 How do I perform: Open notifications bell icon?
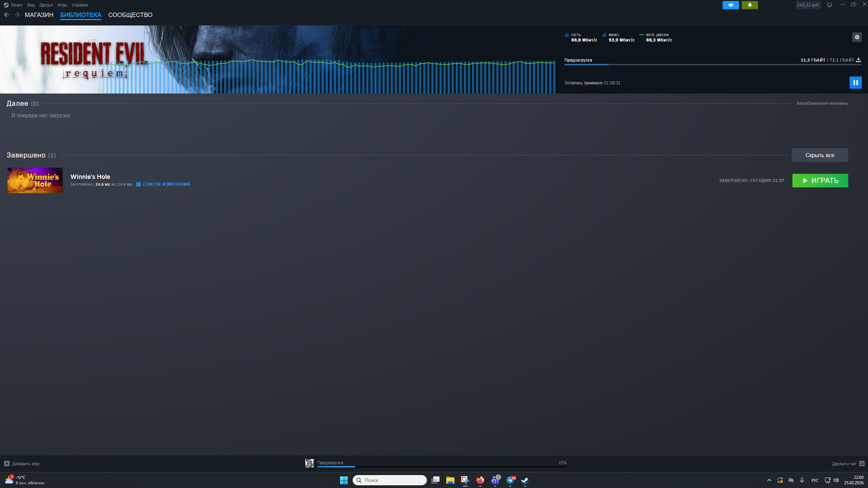[x=750, y=5]
